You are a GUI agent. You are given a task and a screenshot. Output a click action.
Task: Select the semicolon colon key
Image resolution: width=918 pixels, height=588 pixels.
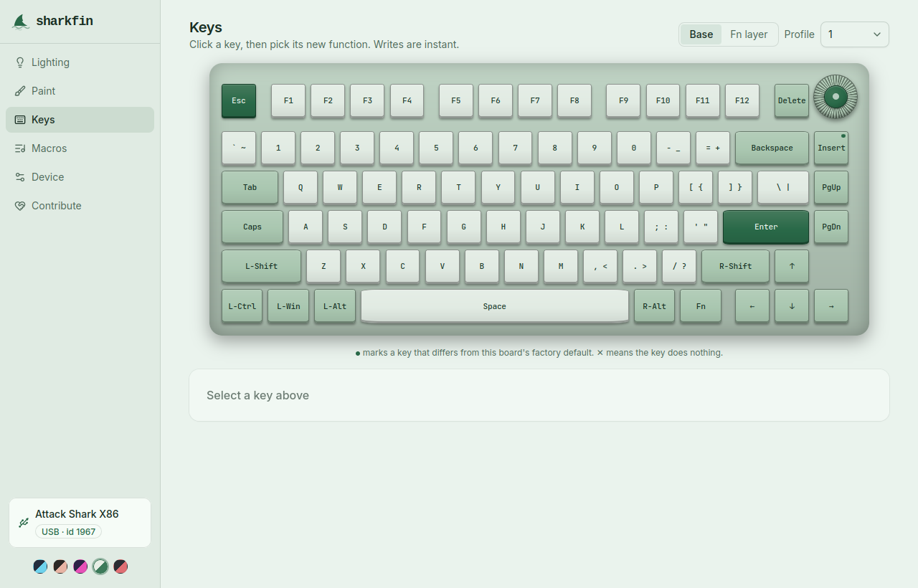[x=661, y=227]
